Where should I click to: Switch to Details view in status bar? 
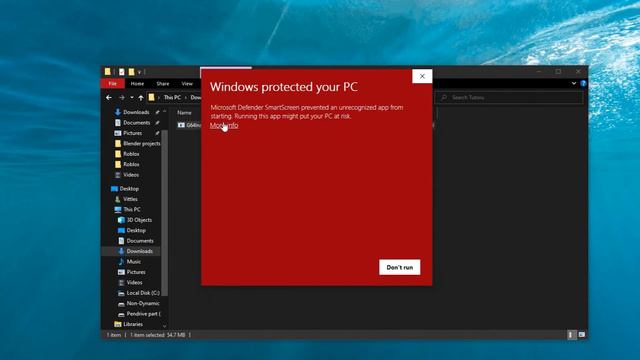571,335
